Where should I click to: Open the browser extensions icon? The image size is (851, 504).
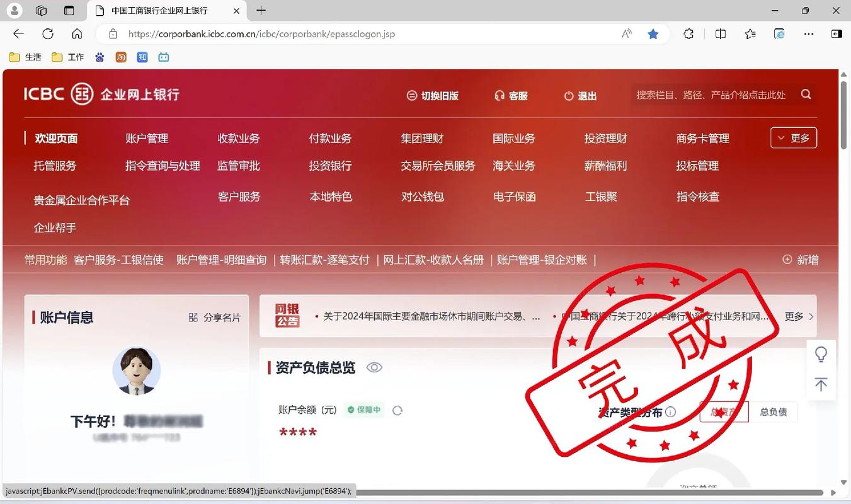tap(688, 34)
